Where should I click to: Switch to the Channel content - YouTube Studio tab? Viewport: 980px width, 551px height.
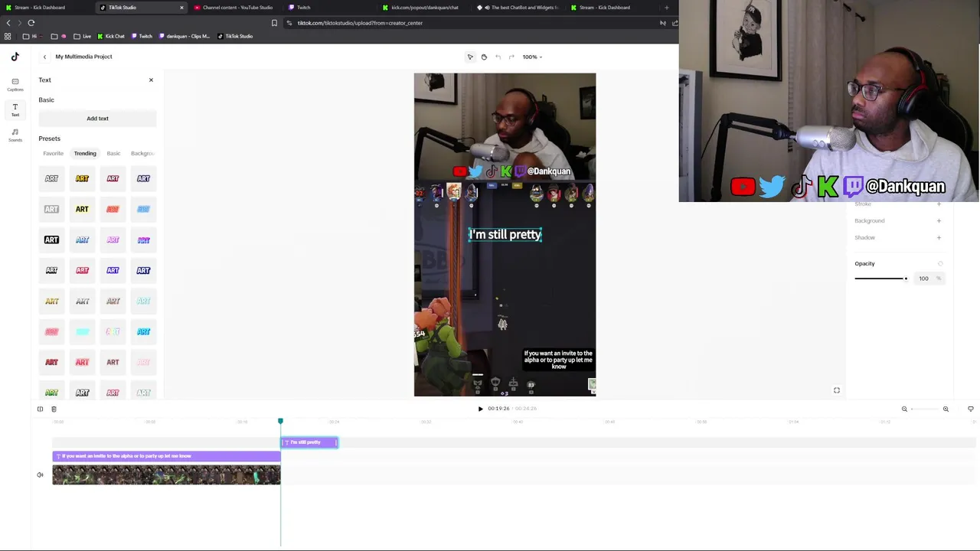(x=234, y=8)
